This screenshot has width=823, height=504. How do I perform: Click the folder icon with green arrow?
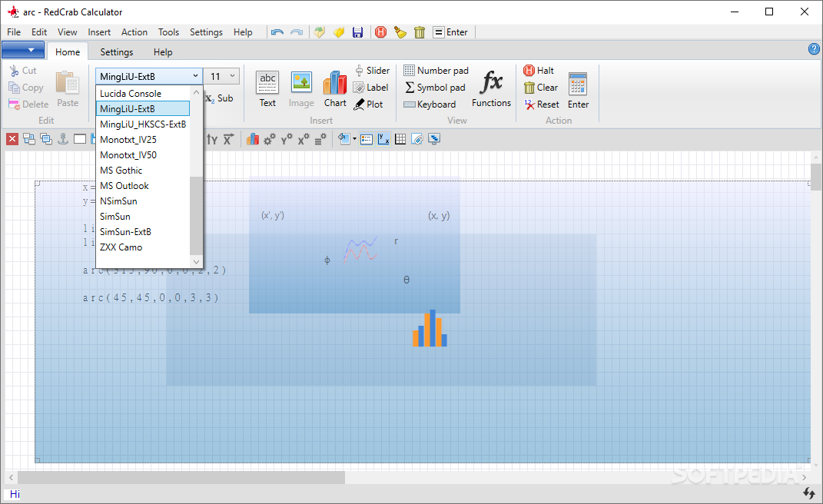[x=320, y=32]
